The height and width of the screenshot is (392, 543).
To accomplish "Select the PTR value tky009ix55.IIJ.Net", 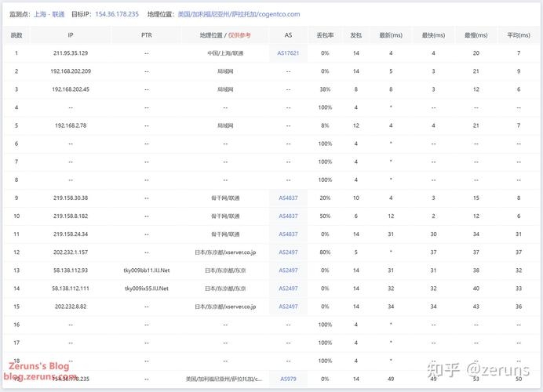I will point(147,289).
